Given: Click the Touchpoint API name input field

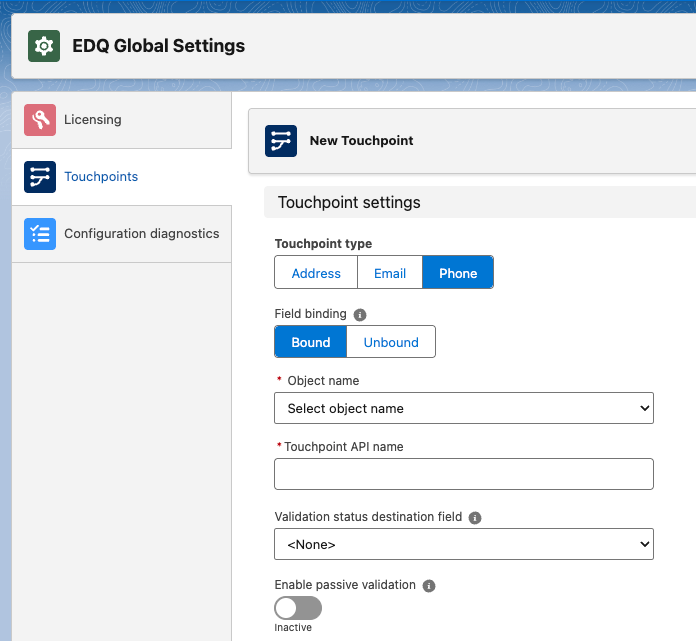Looking at the screenshot, I should [463, 474].
